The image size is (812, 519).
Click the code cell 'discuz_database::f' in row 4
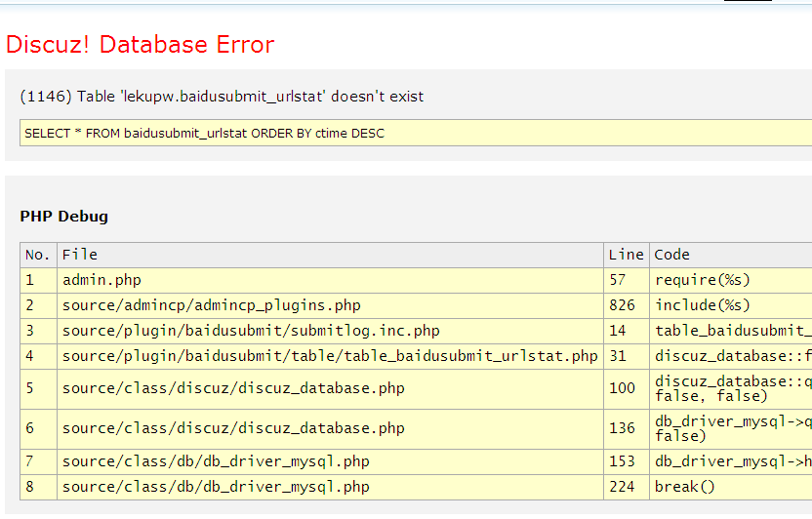(x=733, y=356)
